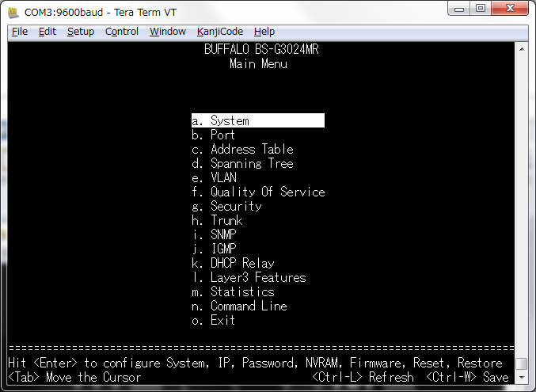The image size is (536, 392).
Task: Select 'd. Spanning Tree' entry
Action: [x=242, y=163]
